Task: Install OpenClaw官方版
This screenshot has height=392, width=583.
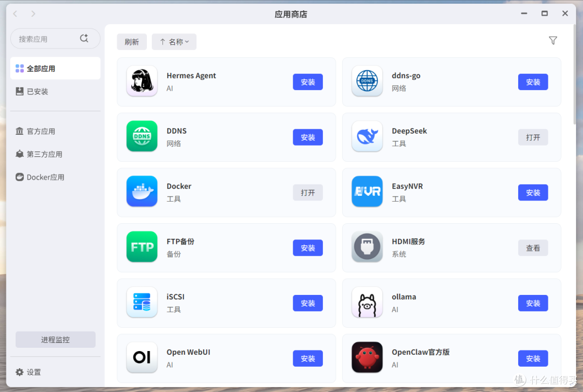Action: coord(533,359)
